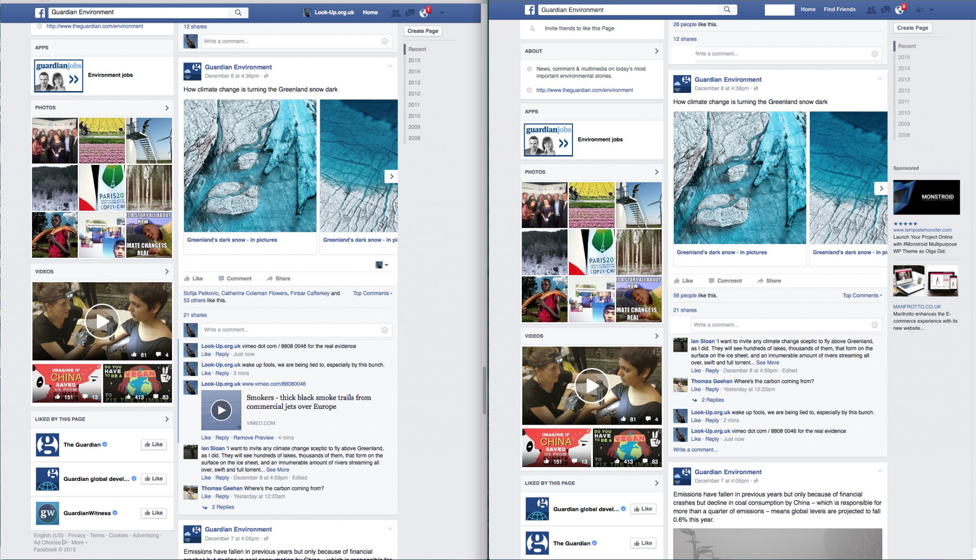The image size is (976, 560).
Task: Select 2014 in left window timeline
Action: pos(414,71)
